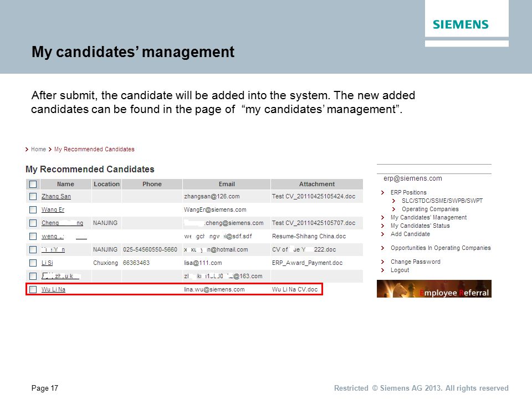Open My Candidates' Status menu item
The height and width of the screenshot is (399, 532).
pyautogui.click(x=420, y=226)
